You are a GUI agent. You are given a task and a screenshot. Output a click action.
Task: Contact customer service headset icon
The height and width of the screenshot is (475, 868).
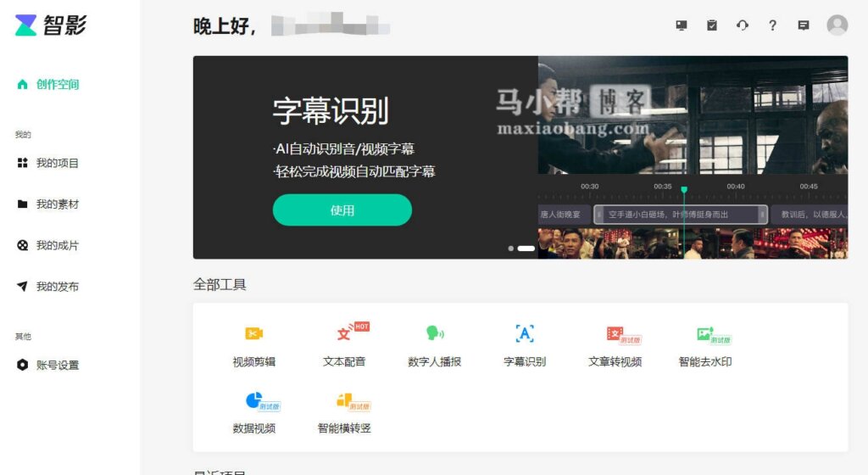743,25
